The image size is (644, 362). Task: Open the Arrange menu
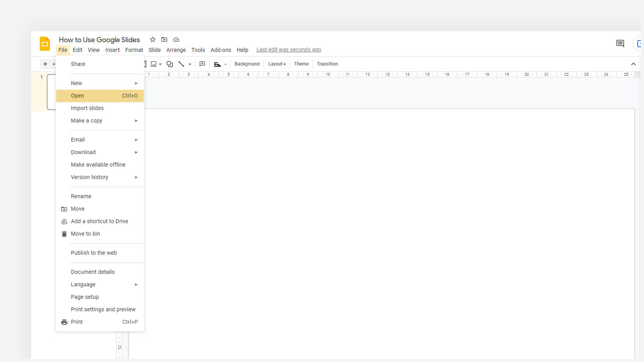click(176, 50)
